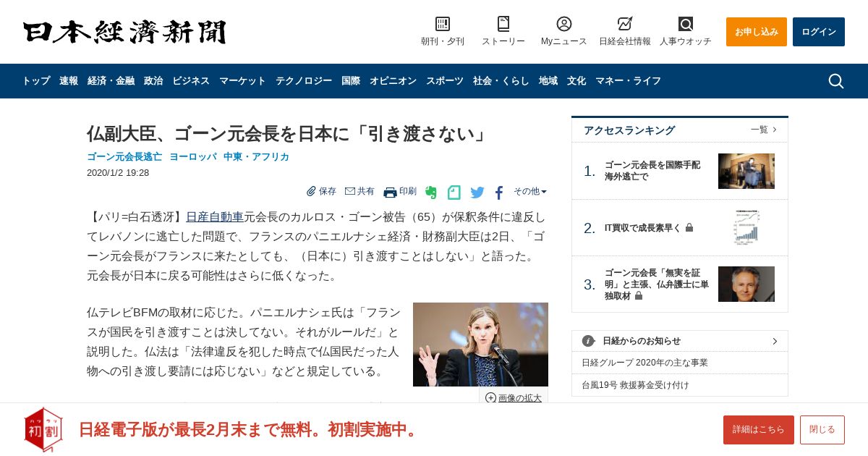Click the info icon beside 日経からのお知らせ

(589, 341)
